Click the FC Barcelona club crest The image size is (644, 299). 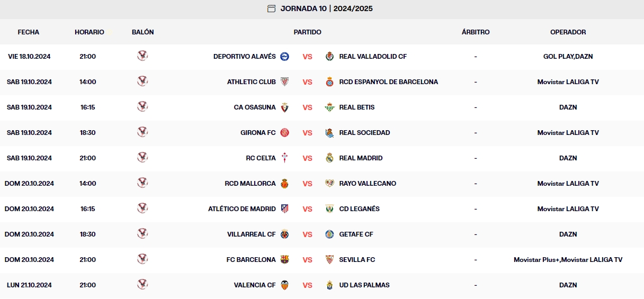284,259
